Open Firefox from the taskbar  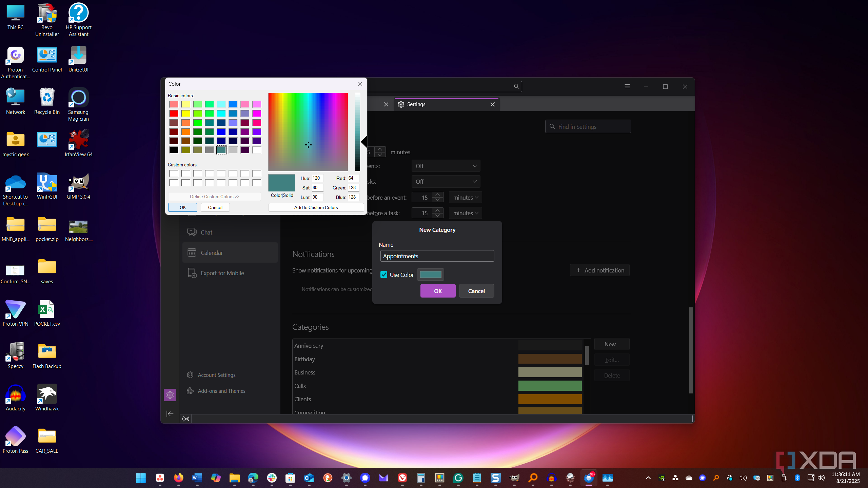tap(178, 478)
